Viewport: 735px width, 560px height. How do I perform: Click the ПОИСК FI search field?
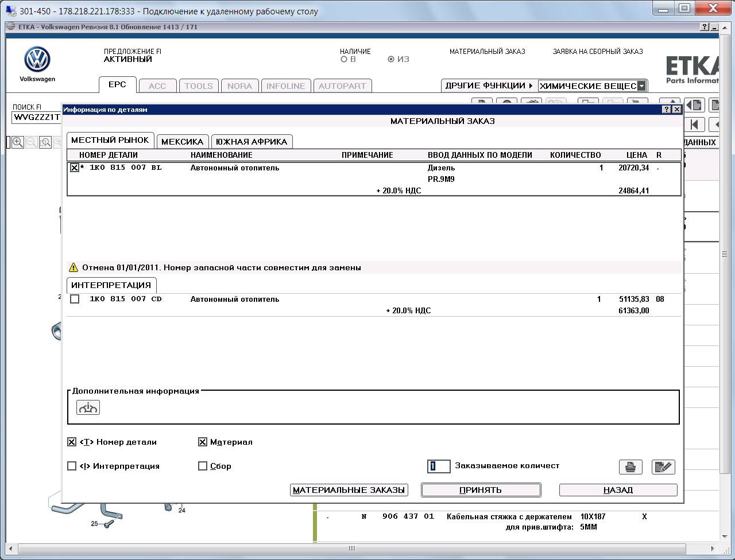pos(37,118)
